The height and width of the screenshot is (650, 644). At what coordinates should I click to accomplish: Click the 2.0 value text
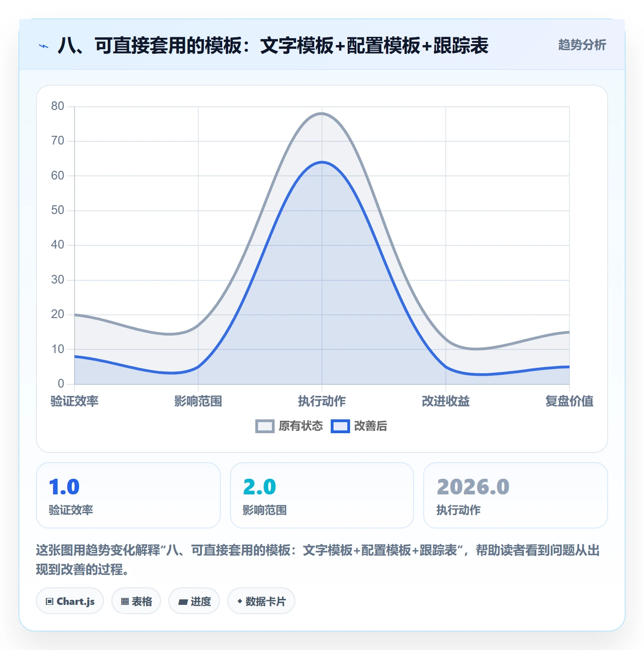pos(259,487)
